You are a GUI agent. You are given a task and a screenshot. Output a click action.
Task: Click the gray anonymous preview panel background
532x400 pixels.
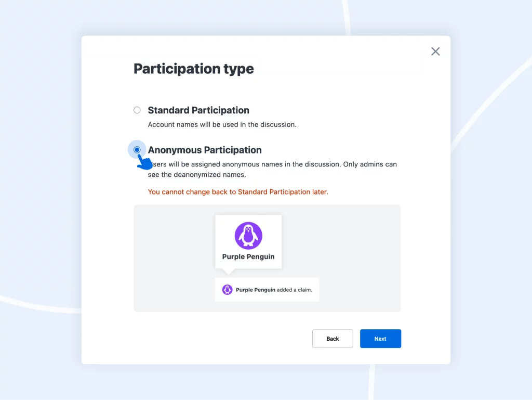point(356,258)
